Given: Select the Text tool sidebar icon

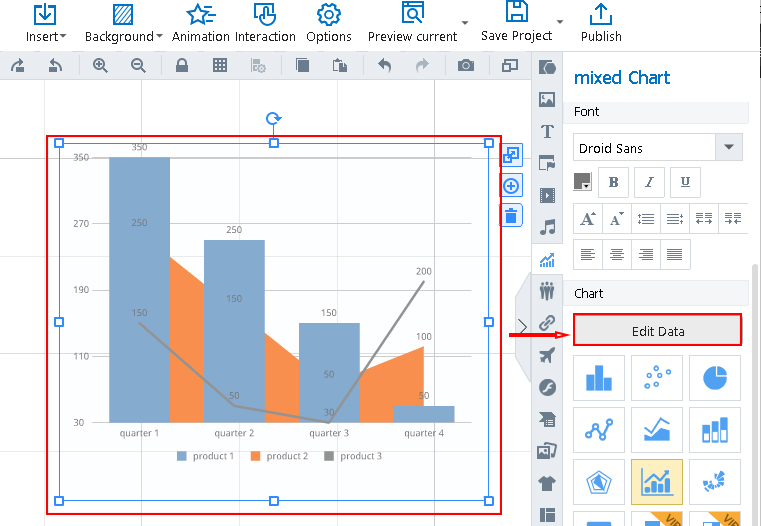Looking at the screenshot, I should click(x=547, y=132).
